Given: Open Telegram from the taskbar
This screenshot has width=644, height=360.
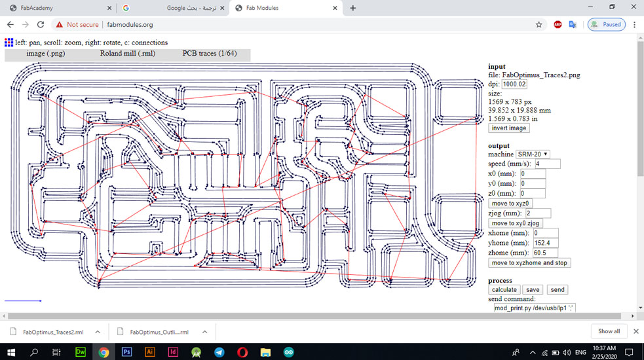Looking at the screenshot, I should click(x=219, y=352).
